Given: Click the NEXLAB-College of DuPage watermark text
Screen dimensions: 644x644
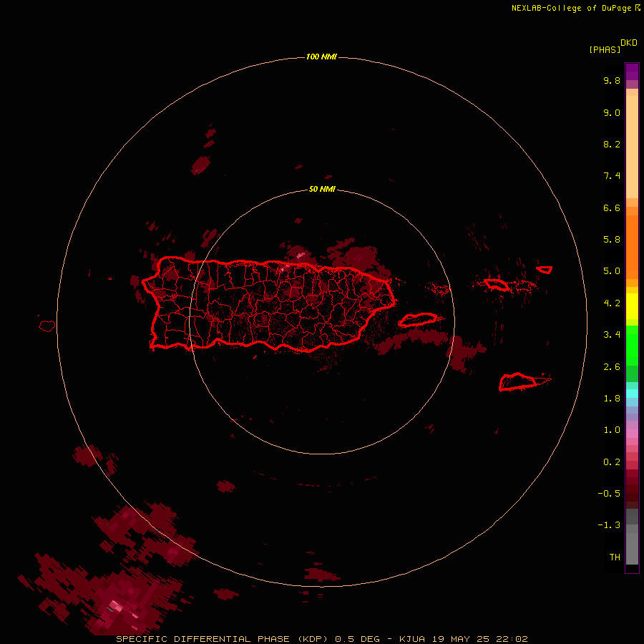Looking at the screenshot, I should pyautogui.click(x=575, y=8).
